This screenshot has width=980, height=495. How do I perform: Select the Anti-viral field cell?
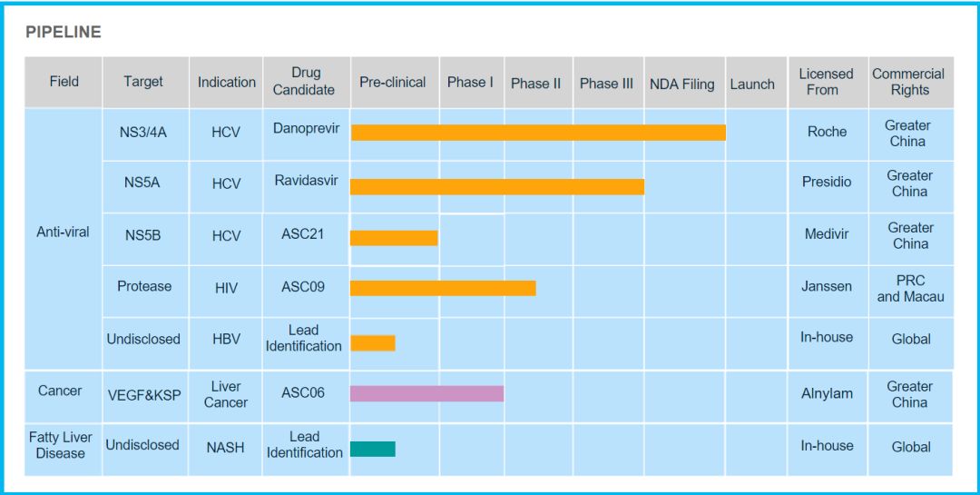[63, 233]
